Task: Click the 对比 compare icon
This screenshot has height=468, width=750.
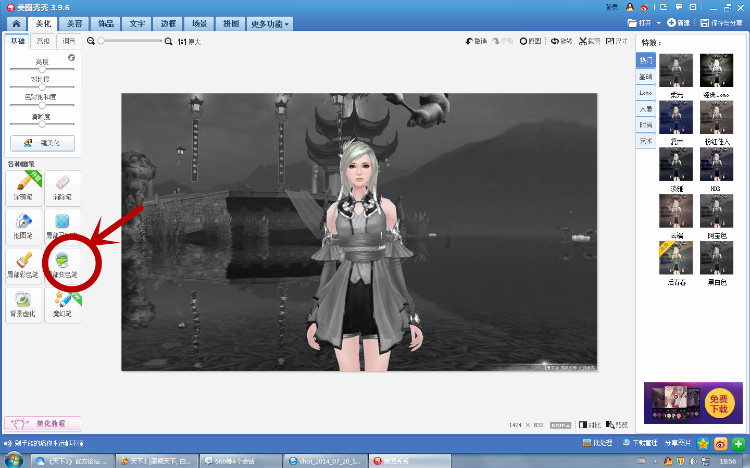Action: [589, 424]
